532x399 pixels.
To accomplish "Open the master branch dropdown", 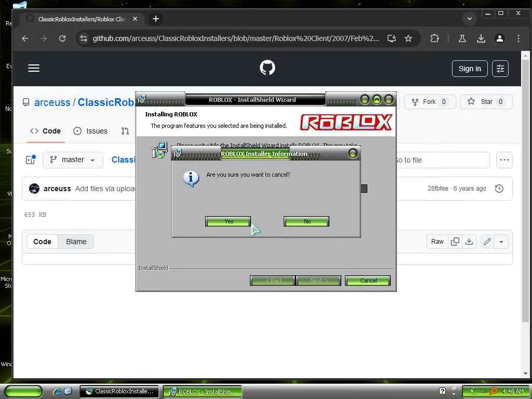I will tap(73, 160).
